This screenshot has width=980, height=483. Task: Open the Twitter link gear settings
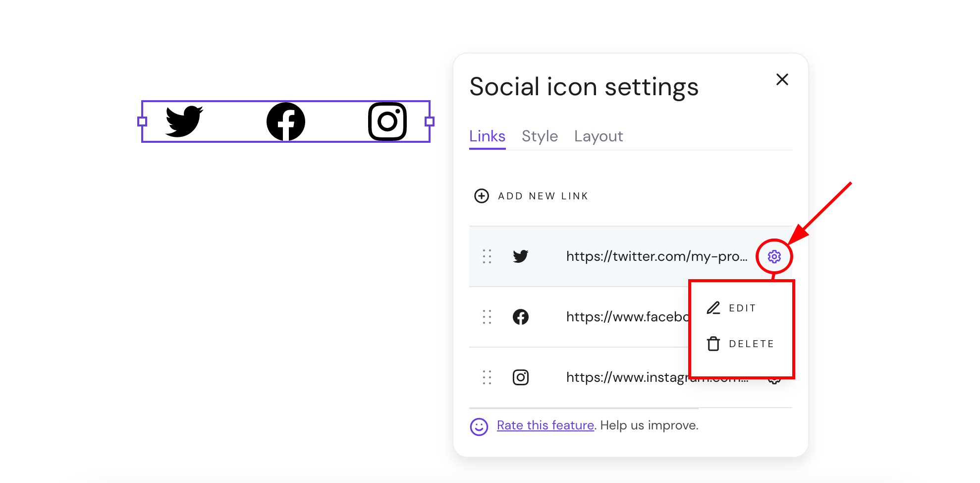click(x=774, y=256)
